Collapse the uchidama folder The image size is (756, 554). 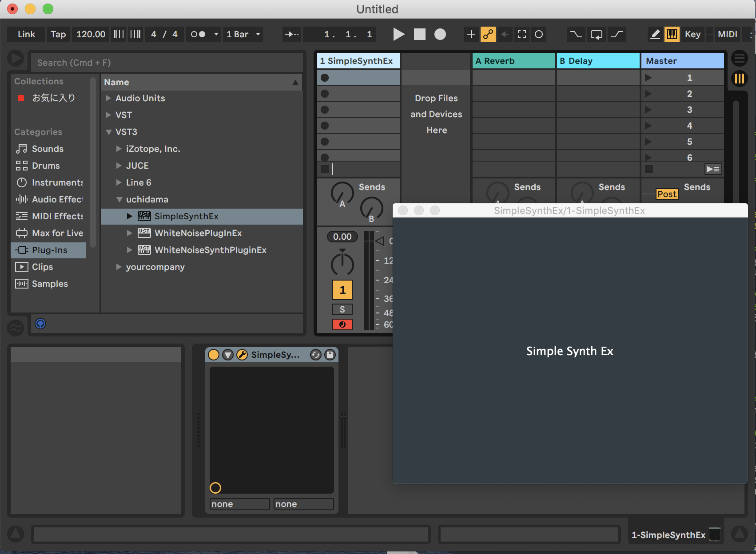tap(119, 199)
